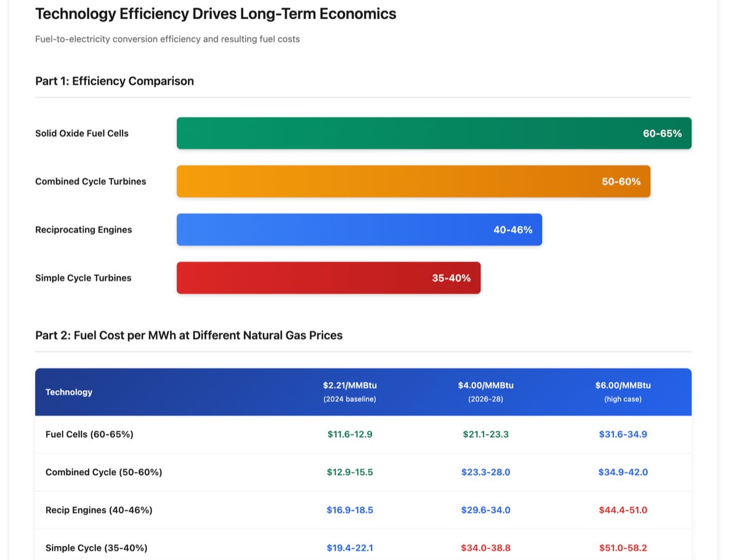Click the 'Part 1: Efficiency Comparison' heading
The height and width of the screenshot is (560, 739).
click(x=115, y=81)
